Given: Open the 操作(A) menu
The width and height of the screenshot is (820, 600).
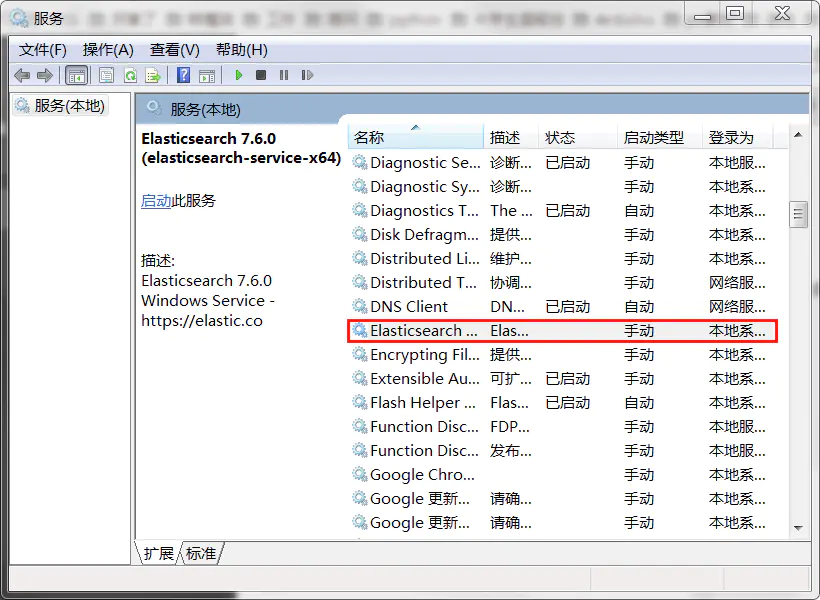Looking at the screenshot, I should [x=107, y=49].
